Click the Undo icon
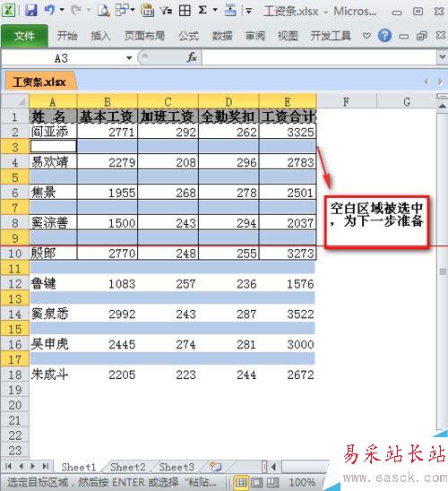This screenshot has height=491, width=448. tap(49, 11)
